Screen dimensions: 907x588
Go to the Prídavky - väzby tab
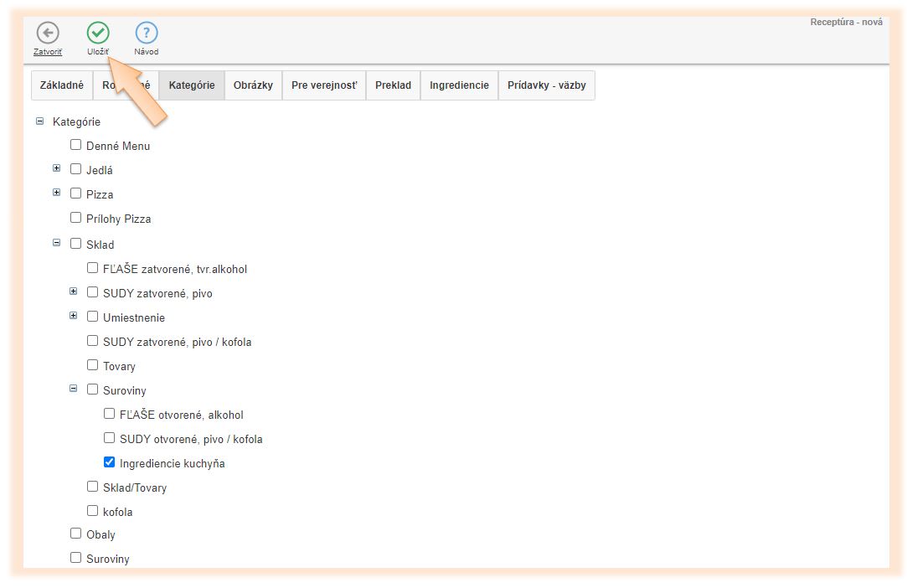tap(546, 85)
